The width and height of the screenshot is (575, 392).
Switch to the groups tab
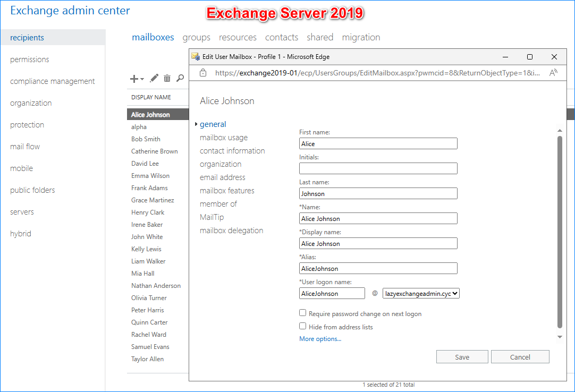click(x=197, y=37)
